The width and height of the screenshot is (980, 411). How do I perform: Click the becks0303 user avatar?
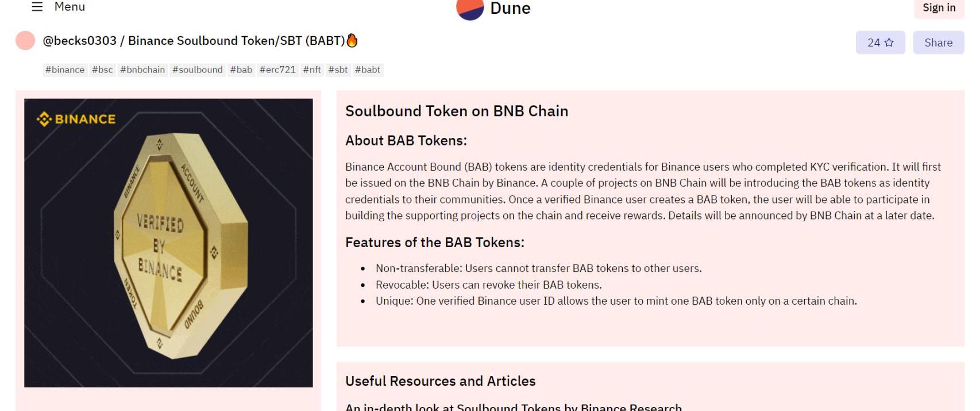25,41
